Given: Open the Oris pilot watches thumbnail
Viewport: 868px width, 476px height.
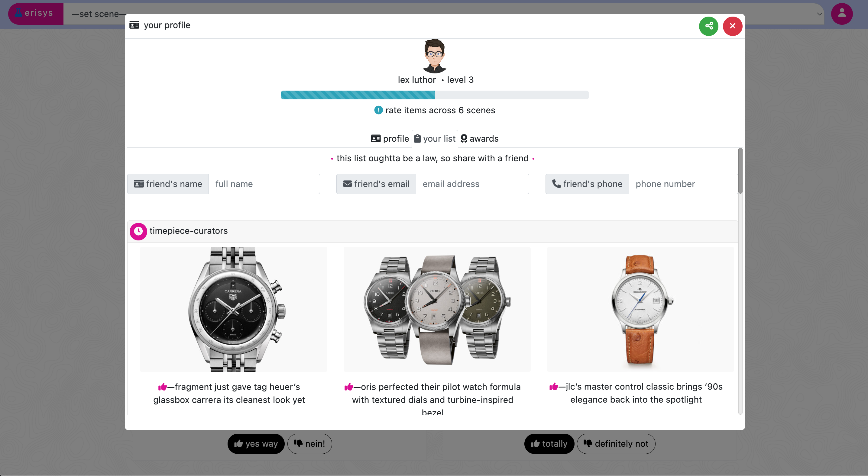Looking at the screenshot, I should 437,309.
